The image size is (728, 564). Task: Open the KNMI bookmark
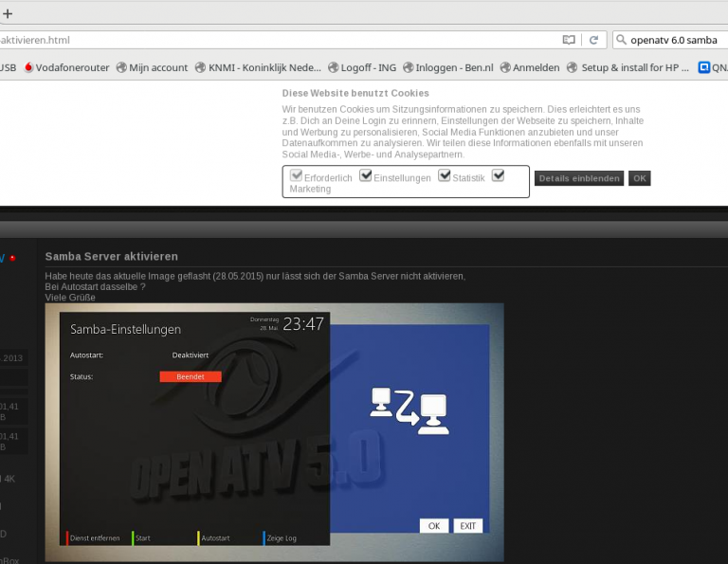coord(258,67)
